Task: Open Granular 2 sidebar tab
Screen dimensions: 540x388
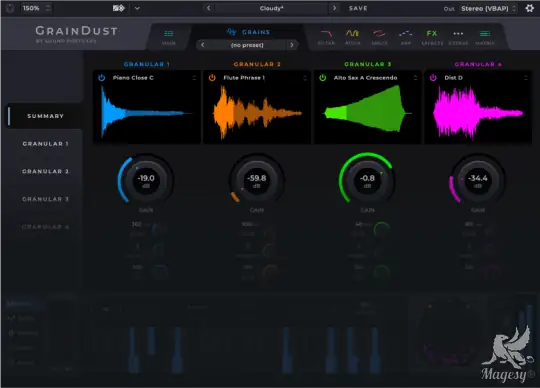Action: coord(45,171)
